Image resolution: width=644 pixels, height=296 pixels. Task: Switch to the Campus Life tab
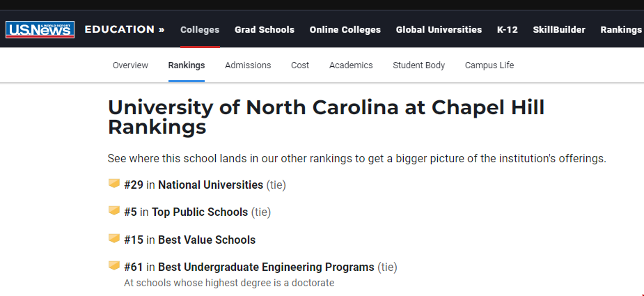click(489, 65)
